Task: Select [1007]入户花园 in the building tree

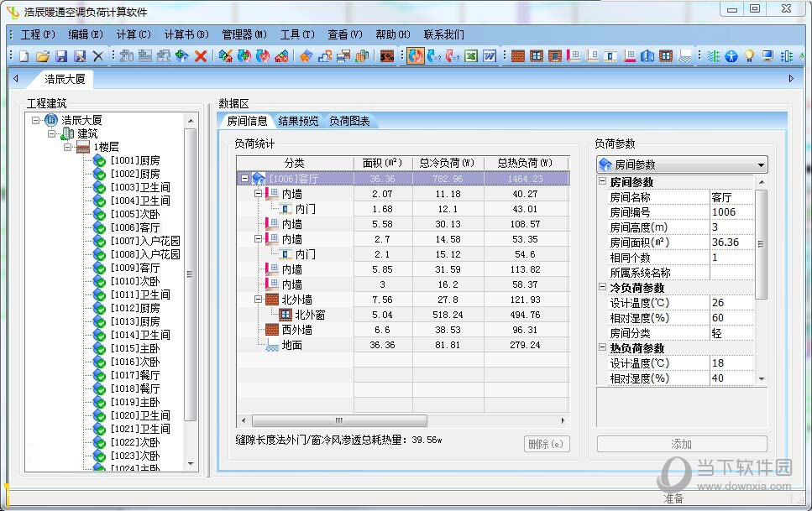Action: [x=145, y=241]
